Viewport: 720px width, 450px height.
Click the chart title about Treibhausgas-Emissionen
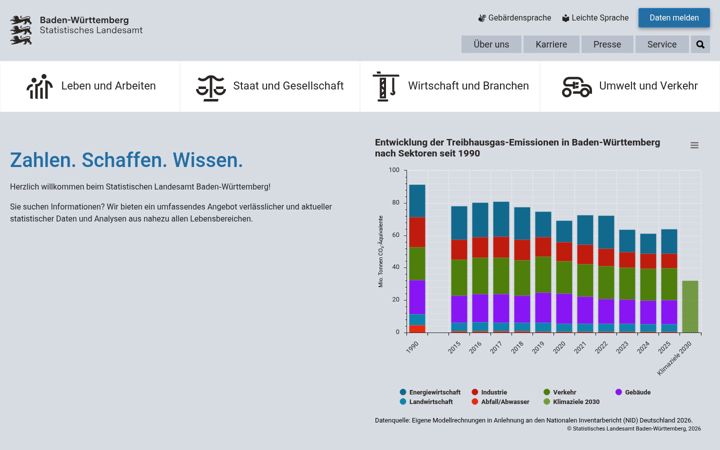coord(518,148)
